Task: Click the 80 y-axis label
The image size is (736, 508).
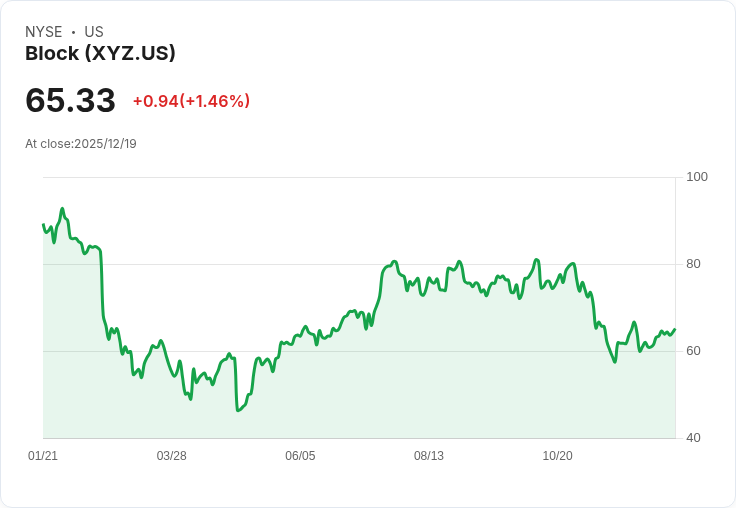Action: point(693,264)
